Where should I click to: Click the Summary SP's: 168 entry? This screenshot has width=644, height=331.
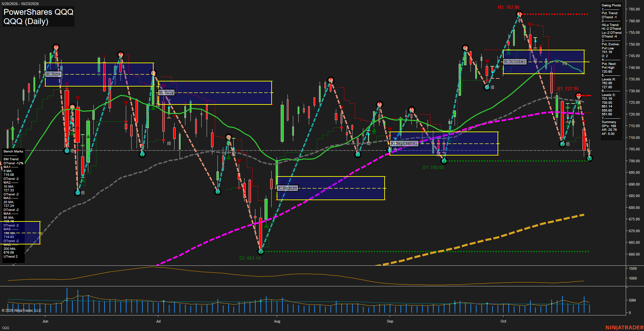pos(609,124)
